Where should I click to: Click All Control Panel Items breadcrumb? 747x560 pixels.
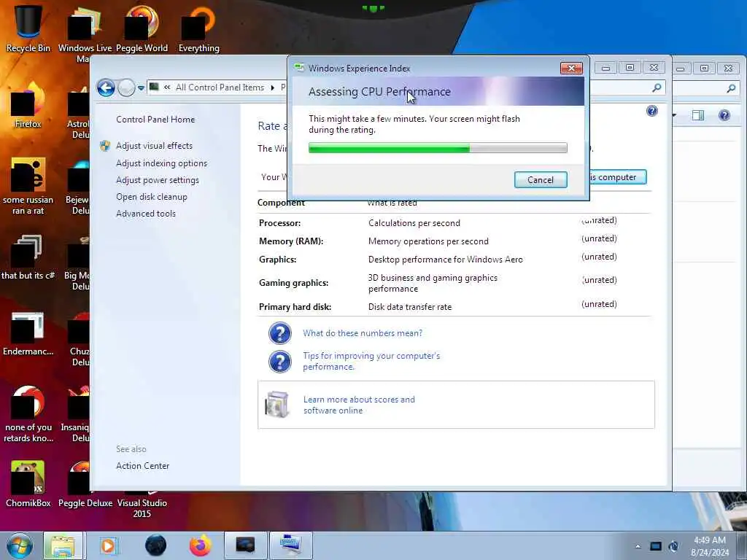[220, 87]
